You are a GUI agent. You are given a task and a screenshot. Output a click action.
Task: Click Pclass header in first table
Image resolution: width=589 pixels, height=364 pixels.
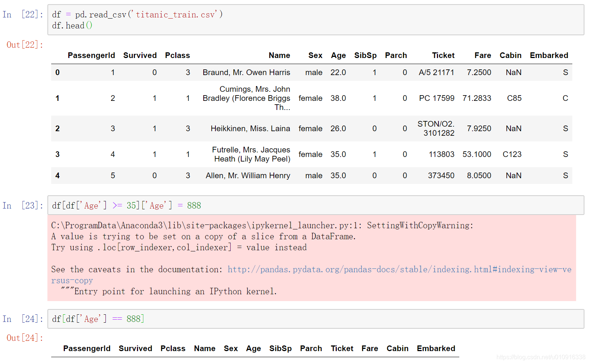click(177, 55)
